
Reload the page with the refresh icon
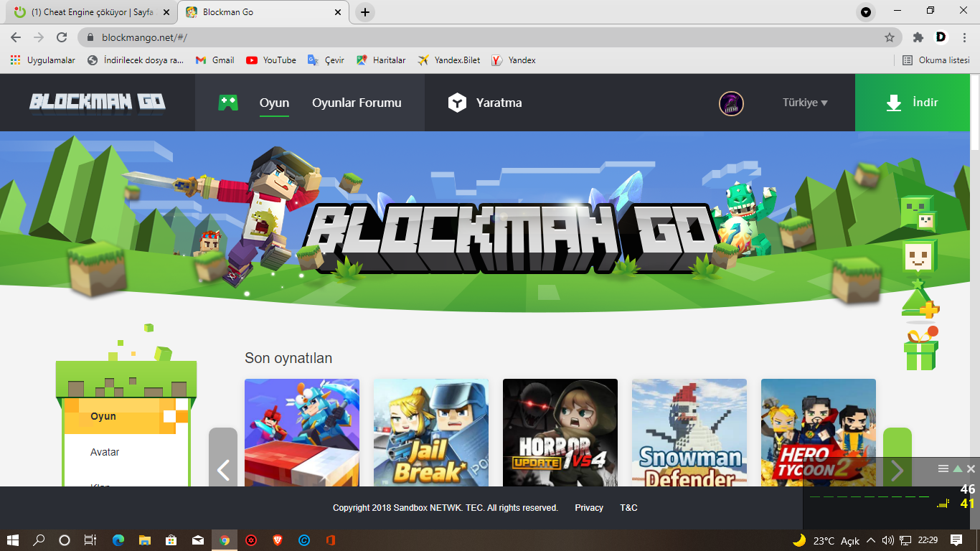(62, 37)
